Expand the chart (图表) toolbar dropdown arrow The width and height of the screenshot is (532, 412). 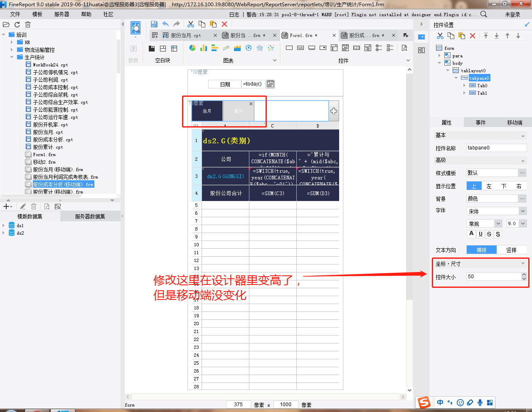[275, 60]
